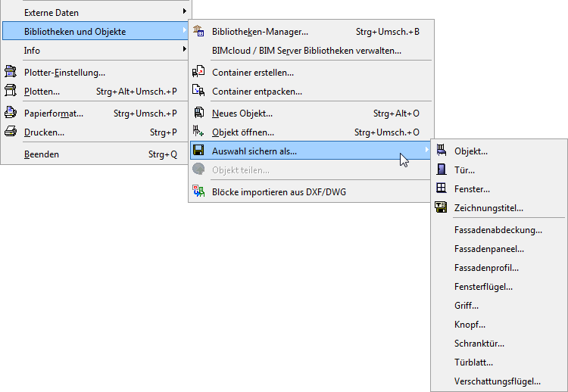Choose Papierformat from the menu

point(54,113)
